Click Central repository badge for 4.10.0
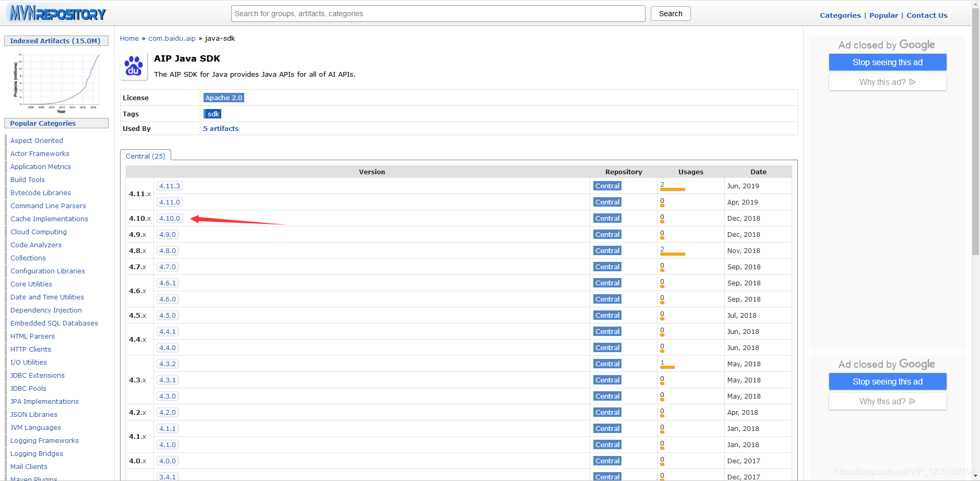This screenshot has width=980, height=481. pyautogui.click(x=607, y=218)
